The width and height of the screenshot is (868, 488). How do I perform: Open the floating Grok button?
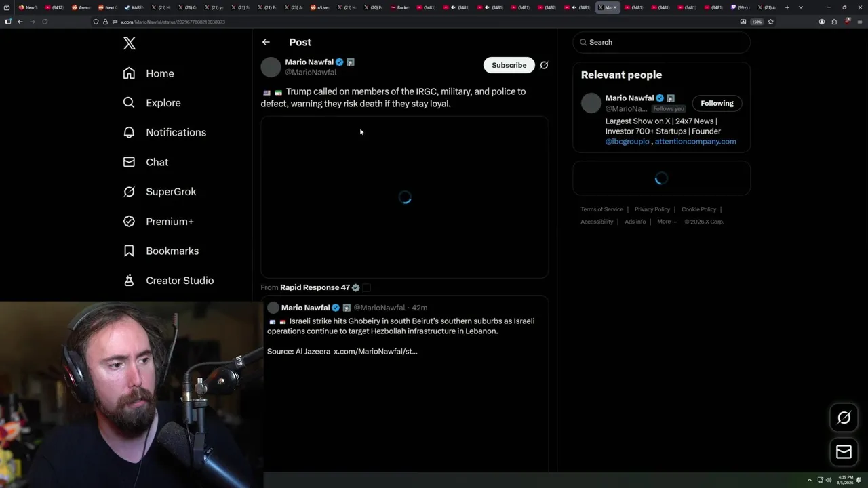pos(844,418)
